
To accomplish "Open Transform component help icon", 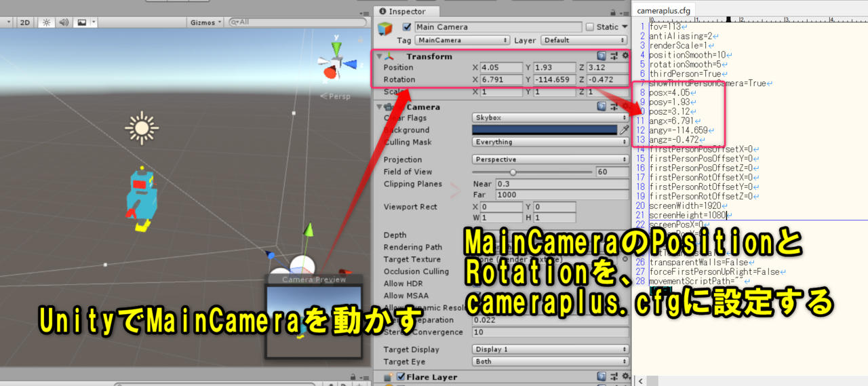I will click(x=601, y=56).
